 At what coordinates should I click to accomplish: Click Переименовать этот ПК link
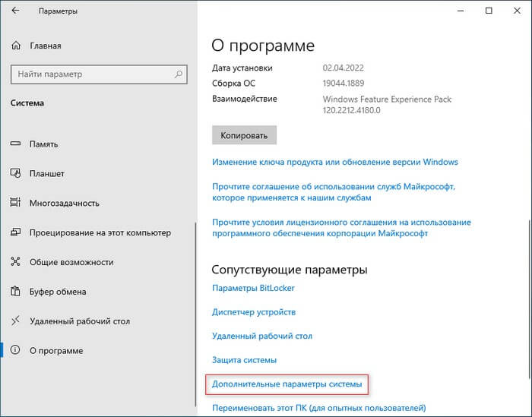point(319,408)
